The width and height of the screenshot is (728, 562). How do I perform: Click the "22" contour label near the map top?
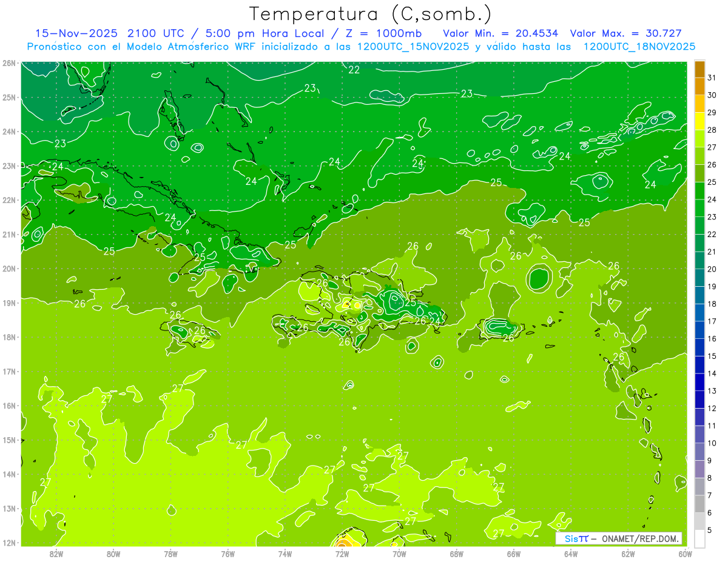(354, 70)
